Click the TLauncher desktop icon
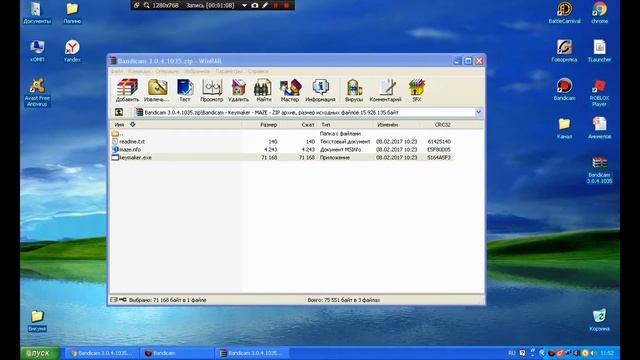The width and height of the screenshot is (640, 360). coord(599,51)
